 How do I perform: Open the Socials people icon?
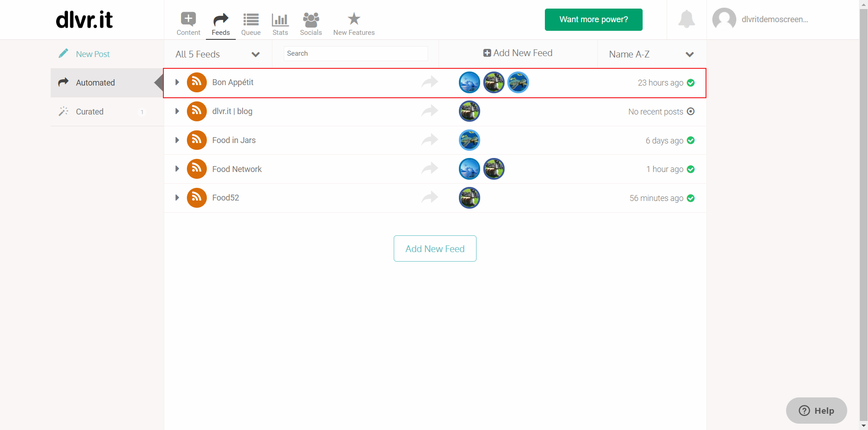coord(311,19)
